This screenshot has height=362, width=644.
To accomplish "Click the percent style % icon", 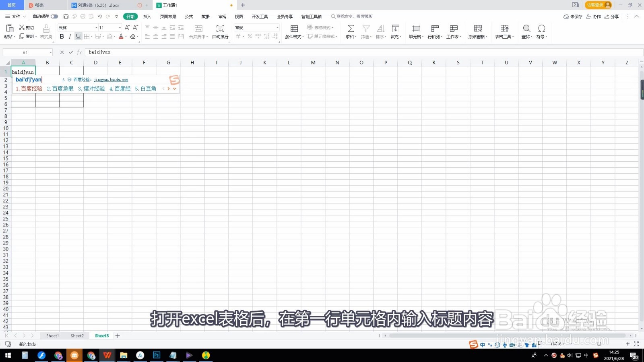I will coord(250,36).
